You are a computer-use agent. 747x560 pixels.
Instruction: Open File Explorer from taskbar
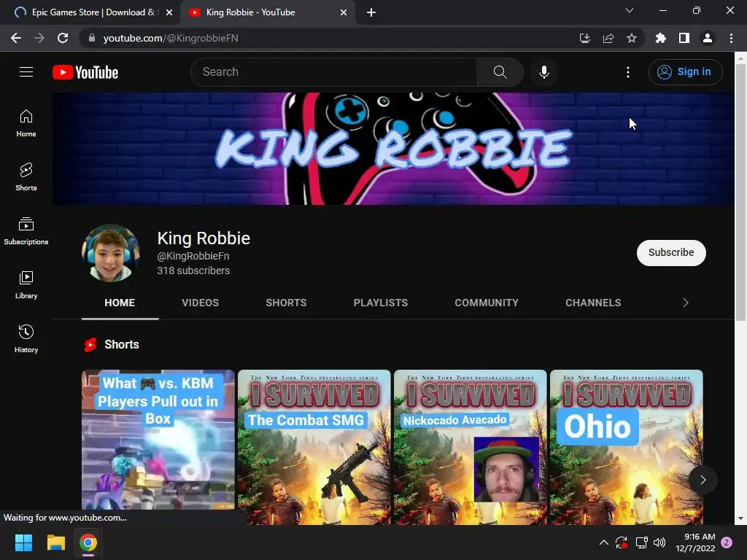tap(55, 542)
